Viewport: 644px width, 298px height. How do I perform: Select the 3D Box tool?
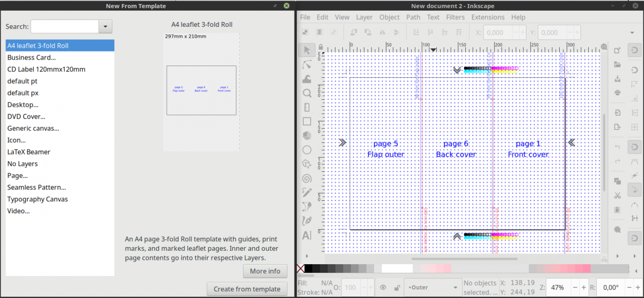pyautogui.click(x=307, y=136)
